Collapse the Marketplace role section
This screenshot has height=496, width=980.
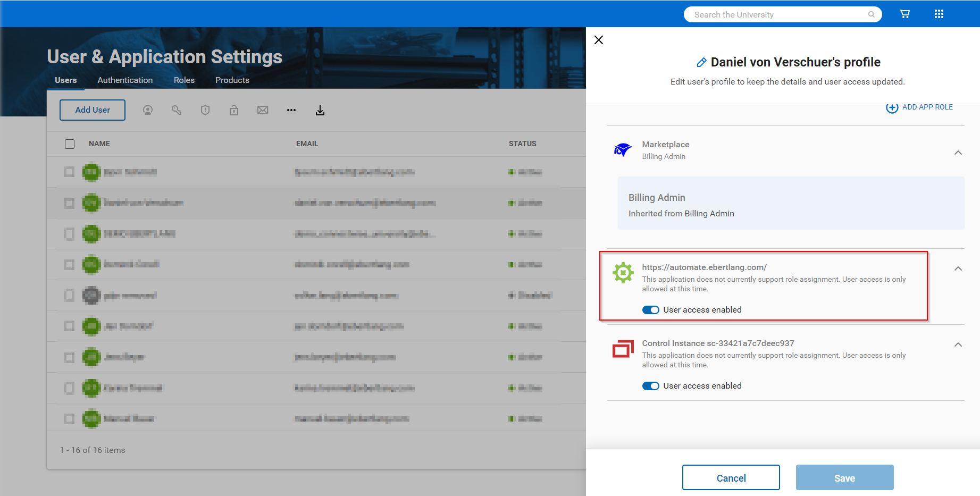(x=958, y=153)
